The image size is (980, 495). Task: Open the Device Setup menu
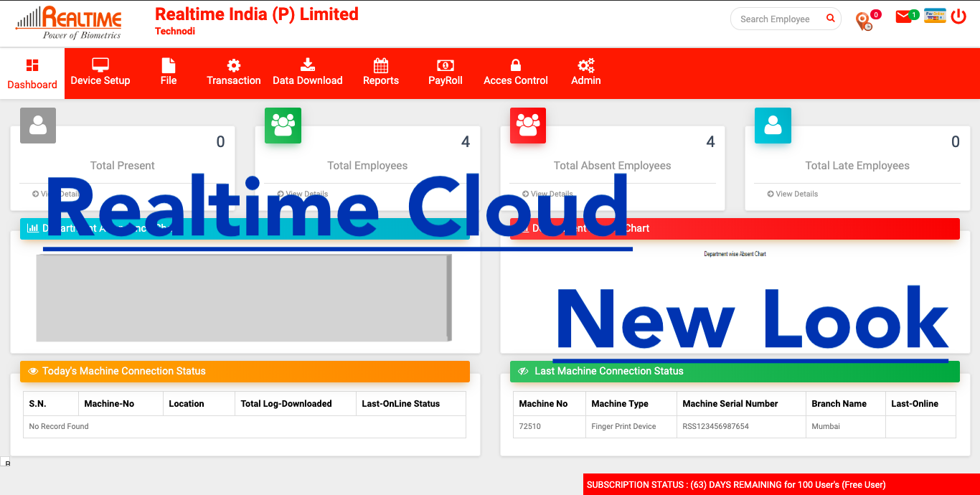(x=100, y=72)
